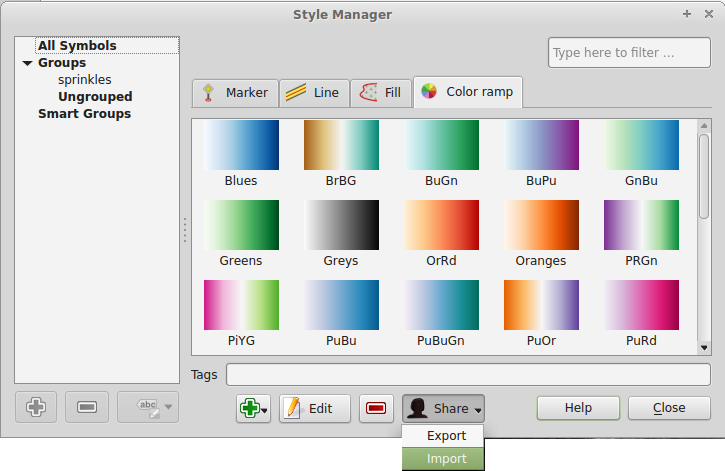Select the sprinkles group
This screenshot has width=725, height=471.
(85, 80)
